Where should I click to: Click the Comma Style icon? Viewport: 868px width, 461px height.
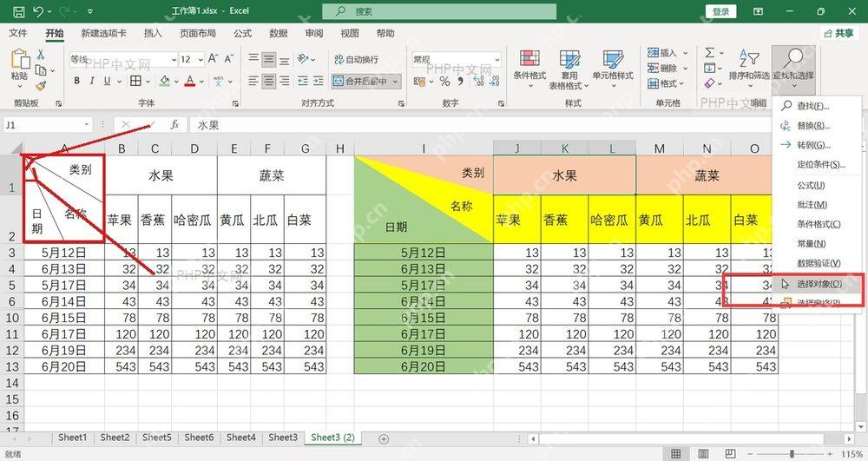click(461, 82)
